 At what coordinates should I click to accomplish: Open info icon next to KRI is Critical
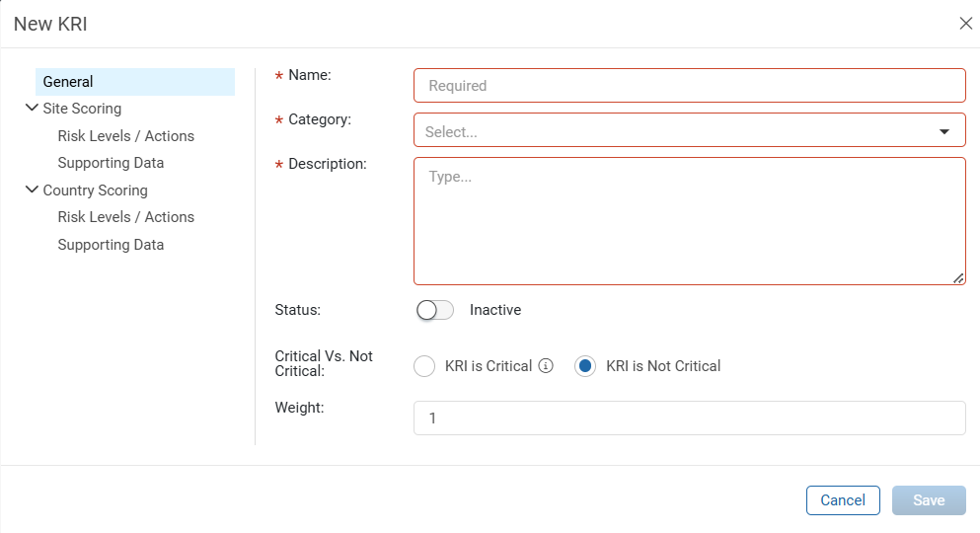[x=546, y=366]
